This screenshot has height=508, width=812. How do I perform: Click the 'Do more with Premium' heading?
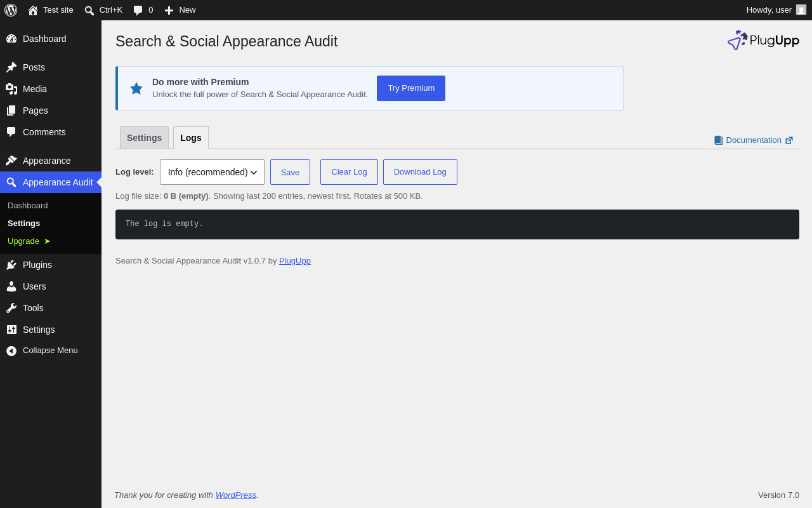point(200,82)
